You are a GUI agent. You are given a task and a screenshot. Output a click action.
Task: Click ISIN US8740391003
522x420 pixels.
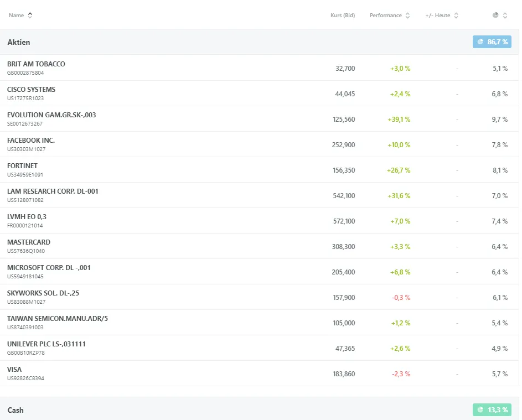pyautogui.click(x=25, y=328)
